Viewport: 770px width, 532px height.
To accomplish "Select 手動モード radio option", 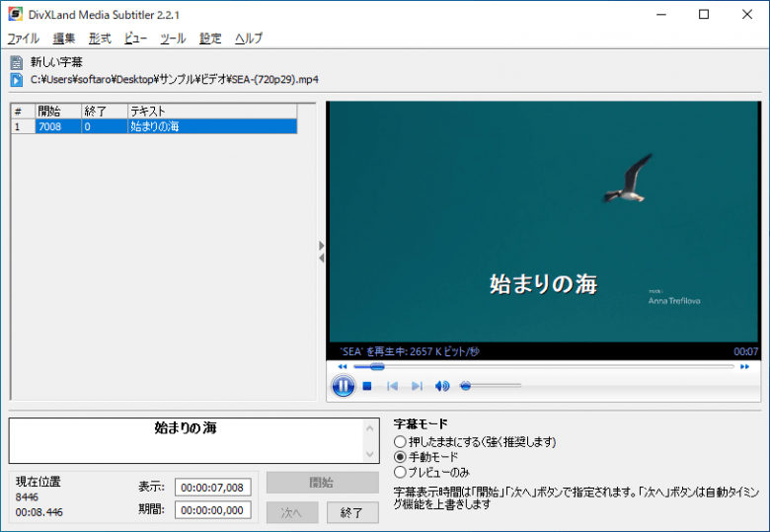I will click(400, 457).
